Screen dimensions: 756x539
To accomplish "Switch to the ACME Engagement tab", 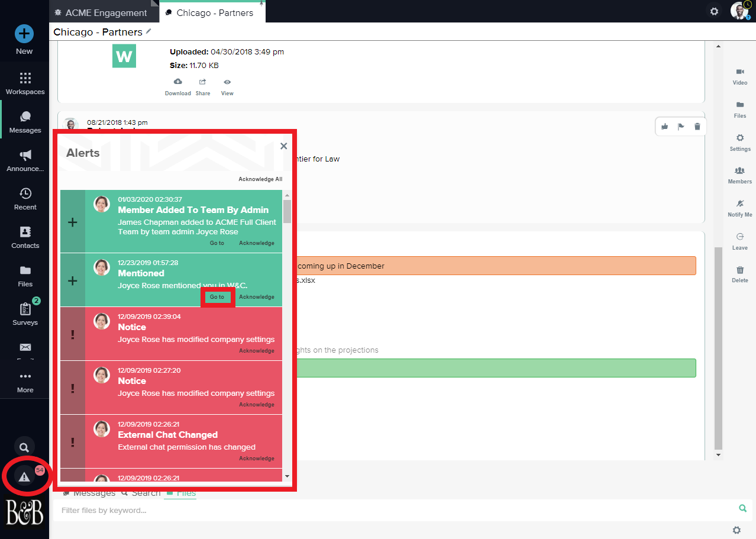I will pos(106,12).
